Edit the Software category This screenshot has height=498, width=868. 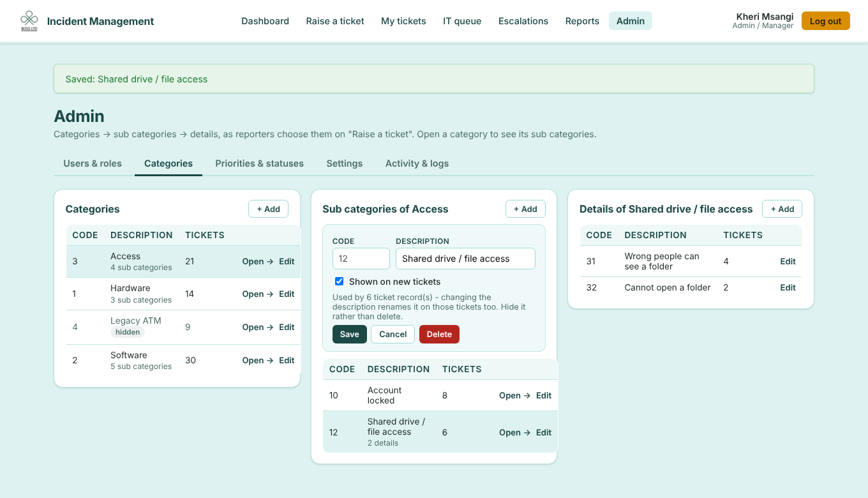287,360
